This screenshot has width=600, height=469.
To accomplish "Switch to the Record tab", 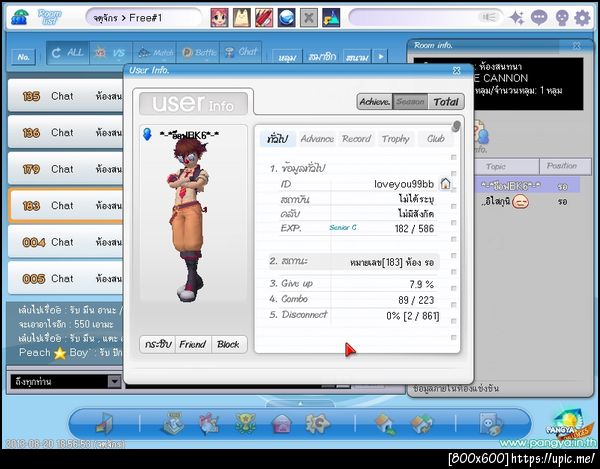I will 356,138.
